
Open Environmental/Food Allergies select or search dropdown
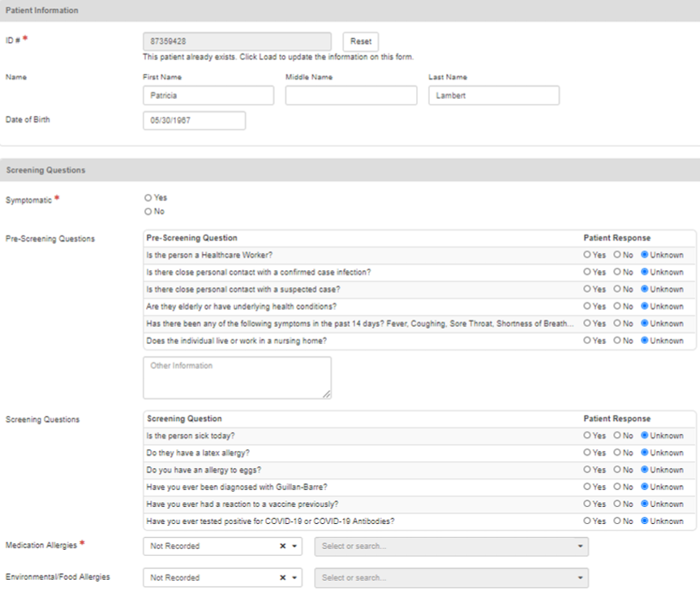coord(451,577)
